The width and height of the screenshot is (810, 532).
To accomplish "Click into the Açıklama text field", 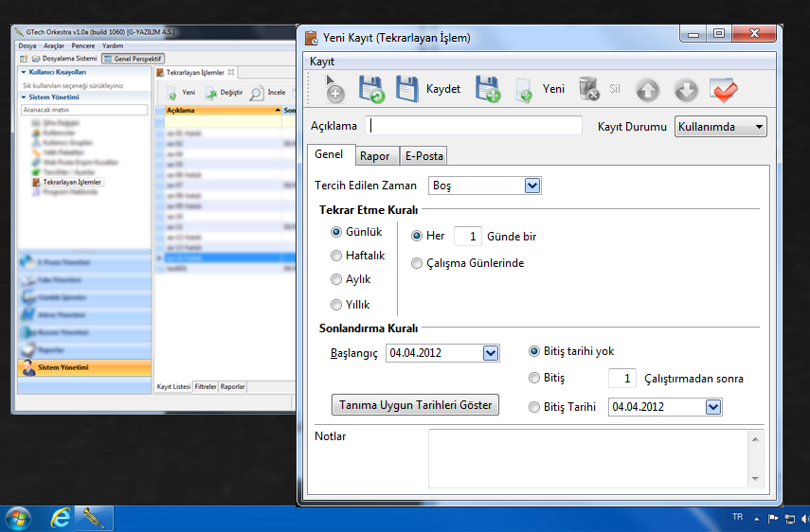I will click(x=474, y=126).
